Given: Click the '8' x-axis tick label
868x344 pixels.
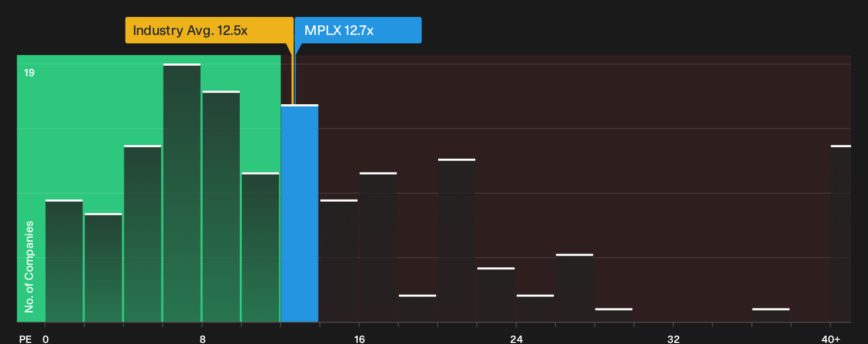Looking at the screenshot, I should coord(203,339).
